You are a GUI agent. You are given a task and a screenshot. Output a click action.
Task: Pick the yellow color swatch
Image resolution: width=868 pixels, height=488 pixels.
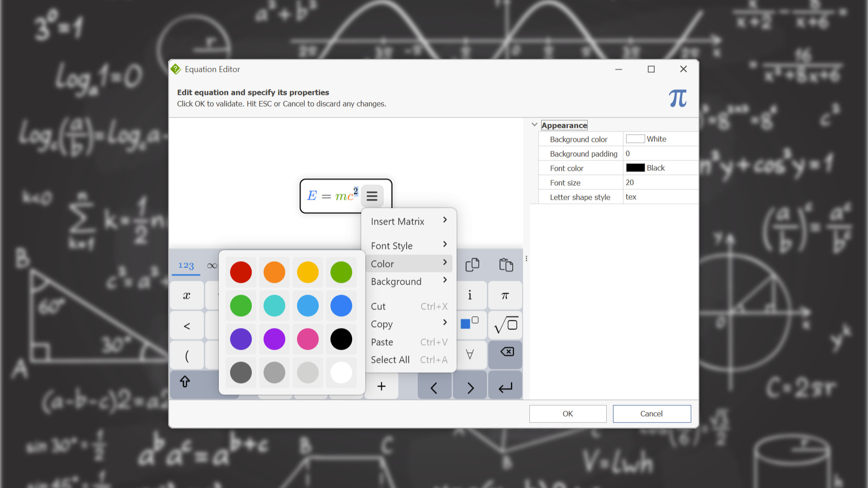coord(308,272)
